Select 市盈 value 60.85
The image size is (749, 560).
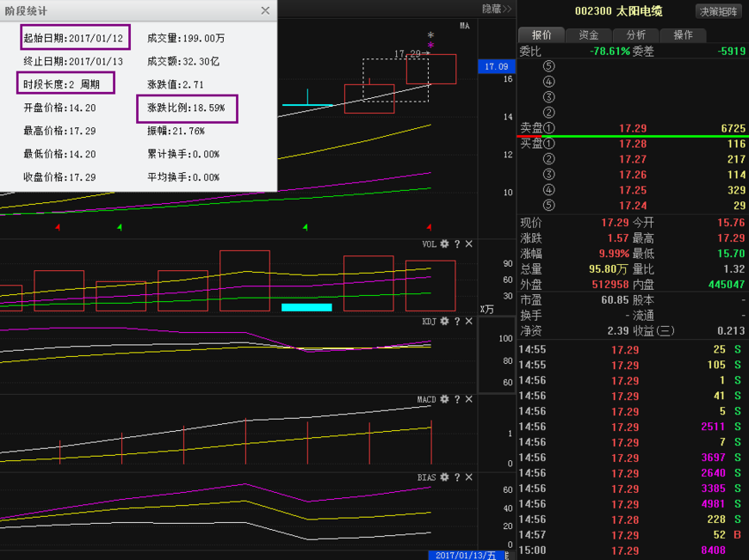[x=615, y=300]
